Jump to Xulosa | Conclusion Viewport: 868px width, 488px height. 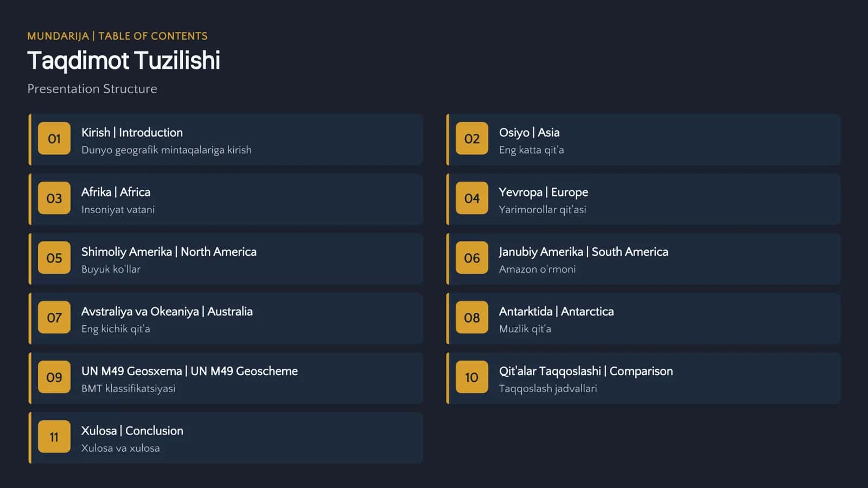coord(226,438)
